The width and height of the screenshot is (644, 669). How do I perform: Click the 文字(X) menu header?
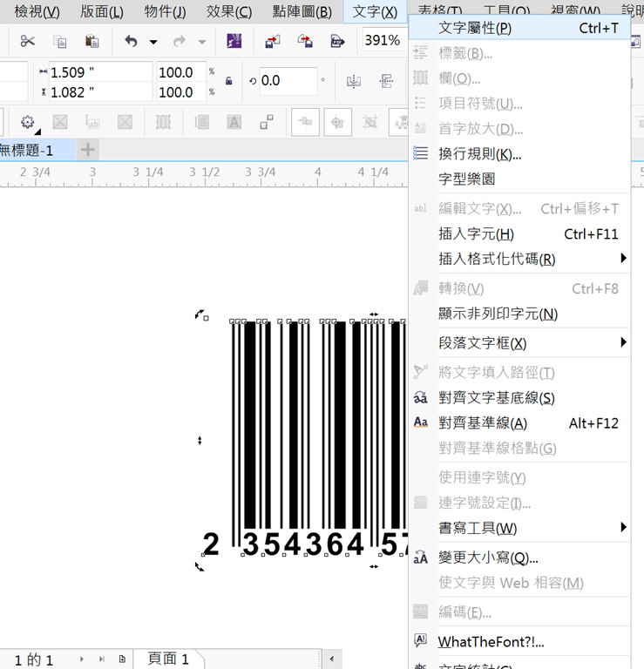(x=375, y=11)
